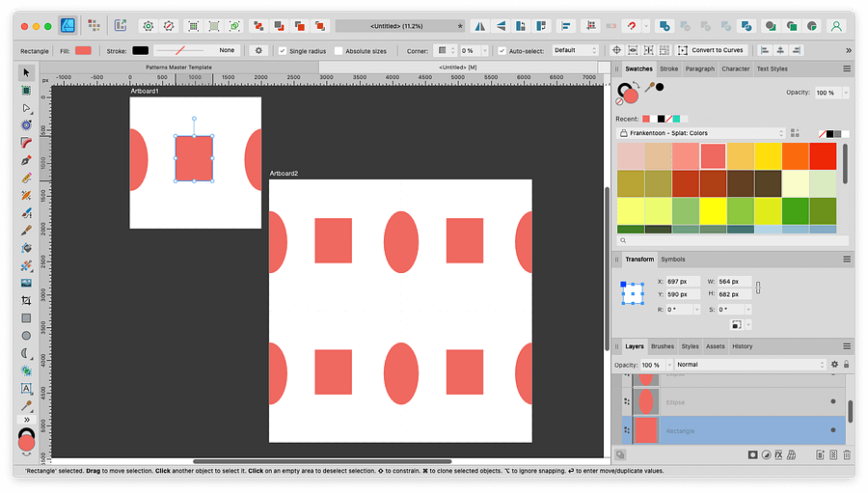
Task: Select top-left anchor point in Transform
Action: (623, 285)
